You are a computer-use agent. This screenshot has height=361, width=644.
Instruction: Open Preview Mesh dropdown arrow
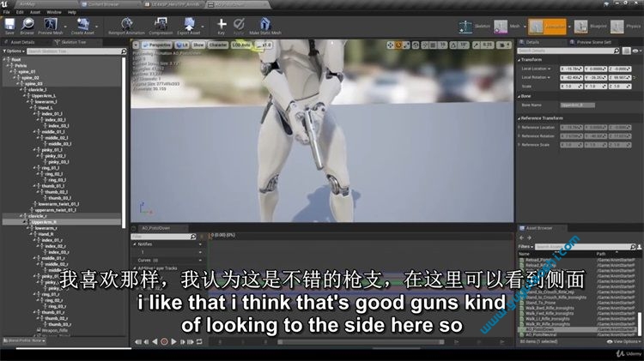pos(65,27)
